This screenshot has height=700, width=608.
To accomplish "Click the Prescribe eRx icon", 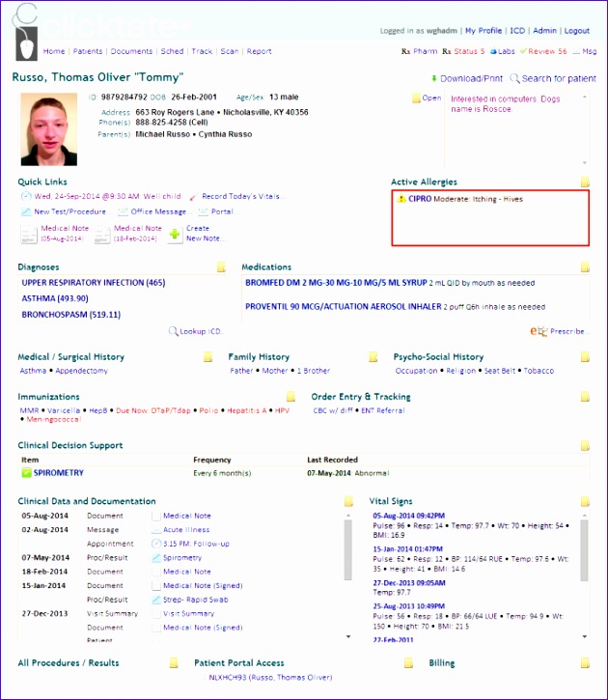I will [539, 331].
